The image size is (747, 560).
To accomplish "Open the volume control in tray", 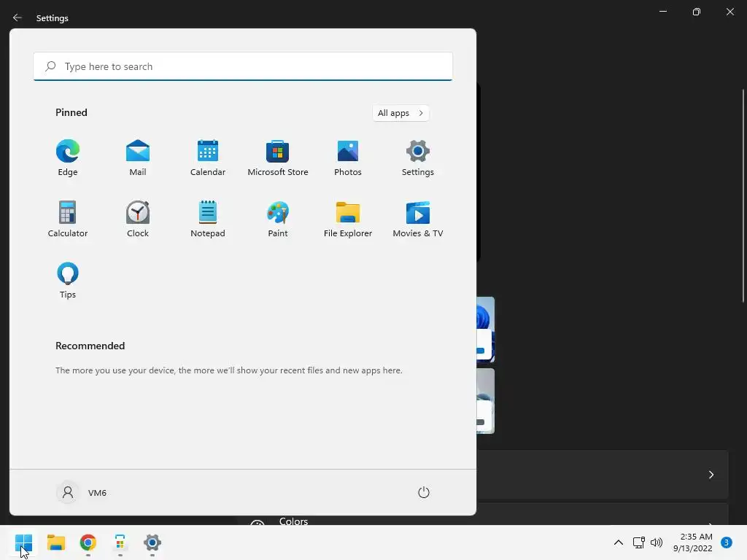I will (657, 542).
